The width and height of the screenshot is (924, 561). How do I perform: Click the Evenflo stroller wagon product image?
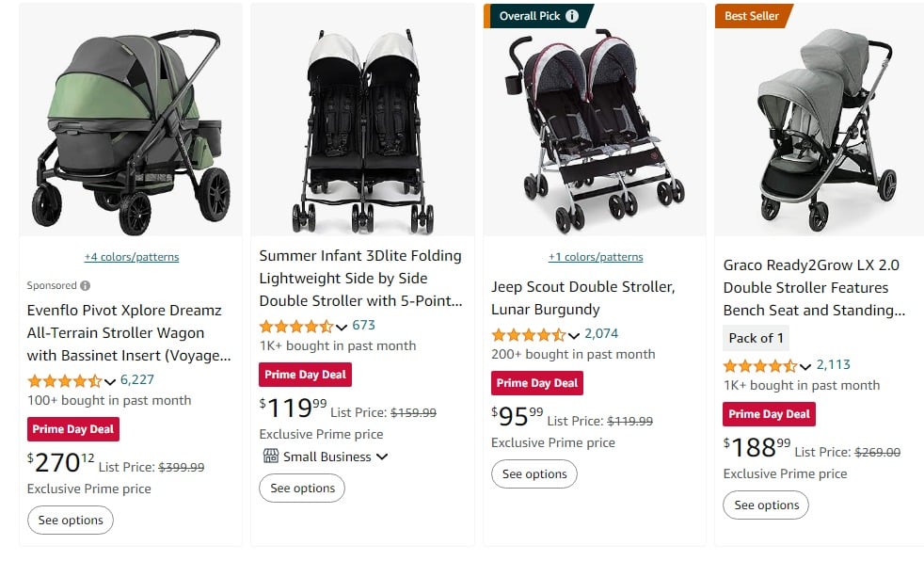click(x=129, y=120)
